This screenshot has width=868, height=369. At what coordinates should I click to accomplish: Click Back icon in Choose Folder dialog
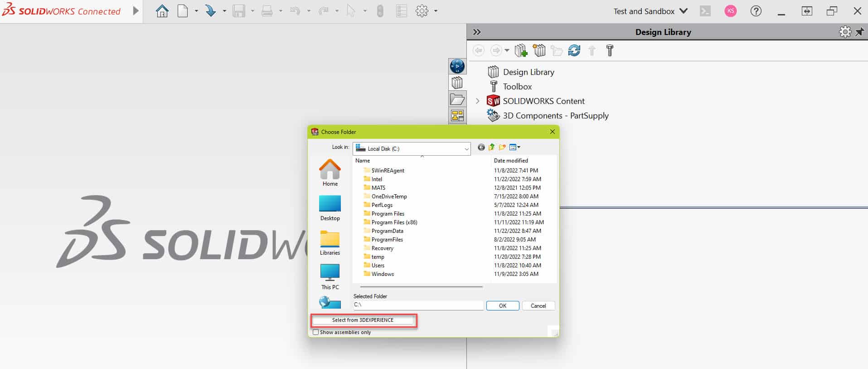[481, 147]
